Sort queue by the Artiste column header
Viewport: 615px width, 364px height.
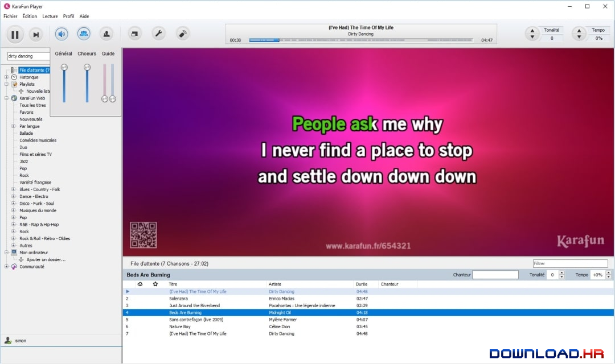[x=275, y=284]
